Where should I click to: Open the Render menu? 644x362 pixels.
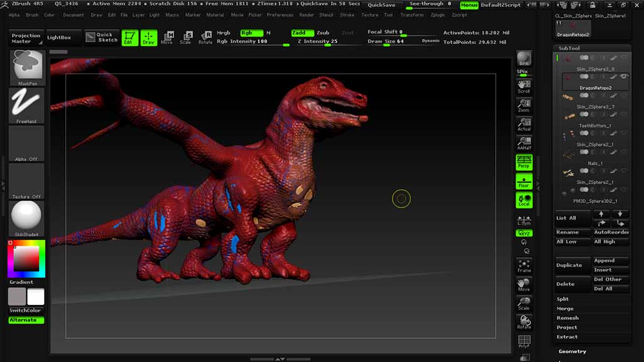307,15
